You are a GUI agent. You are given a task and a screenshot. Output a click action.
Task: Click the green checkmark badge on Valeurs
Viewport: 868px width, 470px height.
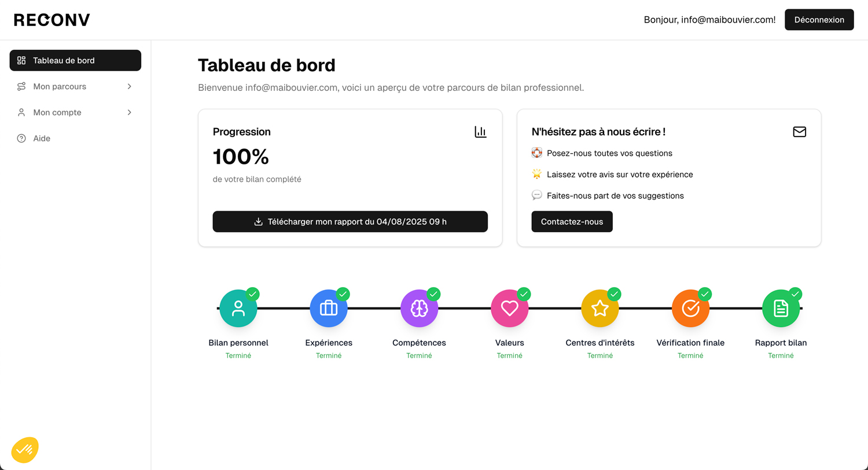pyautogui.click(x=524, y=294)
